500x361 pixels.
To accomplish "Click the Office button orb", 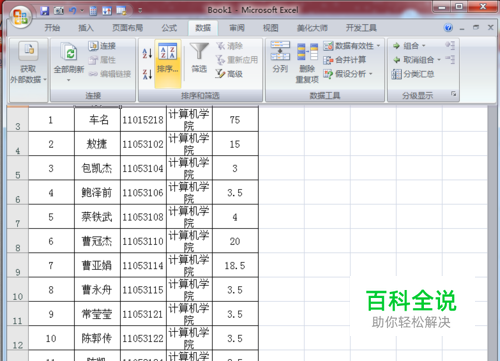I will point(20,17).
